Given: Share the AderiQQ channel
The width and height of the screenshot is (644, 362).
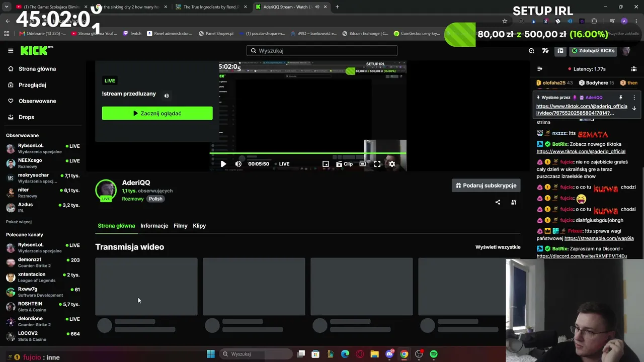Looking at the screenshot, I should tap(498, 202).
